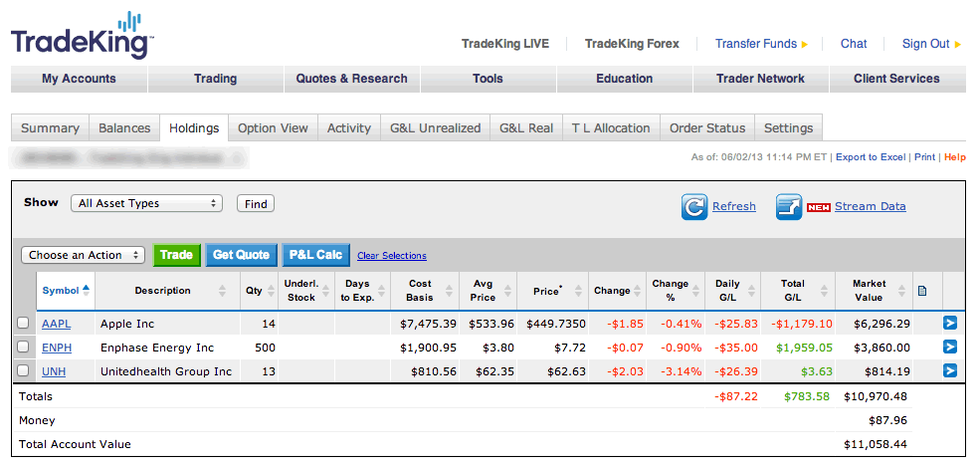The height and width of the screenshot is (466, 980).
Task: Click the Symbol column sort arrow
Action: pos(86,289)
